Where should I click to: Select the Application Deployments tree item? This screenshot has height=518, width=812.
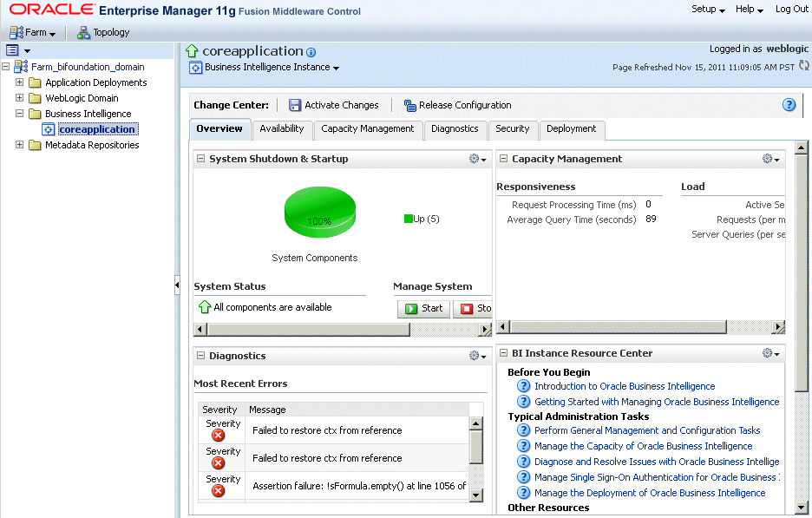pyautogui.click(x=95, y=82)
